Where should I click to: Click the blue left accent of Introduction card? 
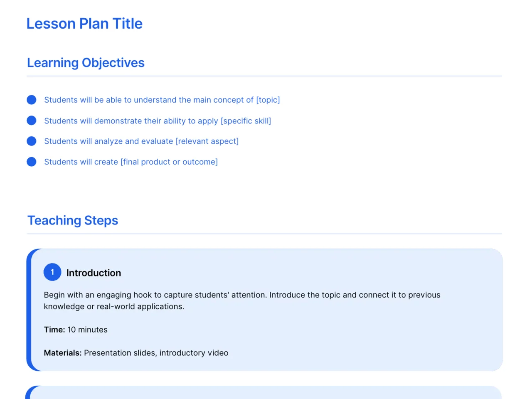(x=29, y=310)
